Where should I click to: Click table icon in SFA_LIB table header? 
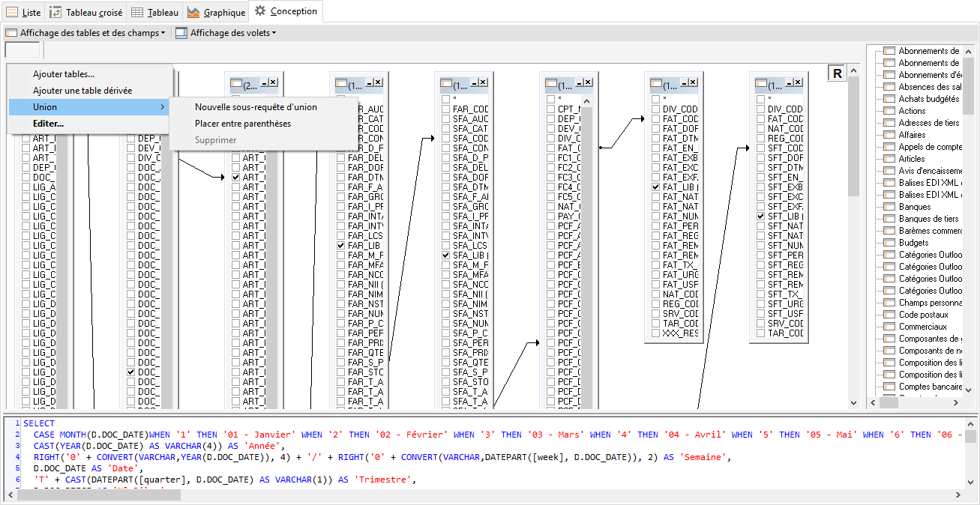coord(446,82)
